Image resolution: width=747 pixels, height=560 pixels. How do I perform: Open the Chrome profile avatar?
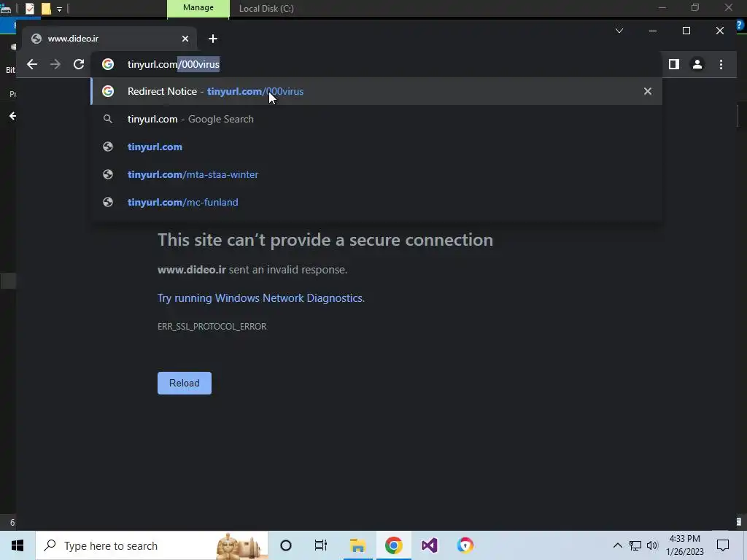coord(697,64)
